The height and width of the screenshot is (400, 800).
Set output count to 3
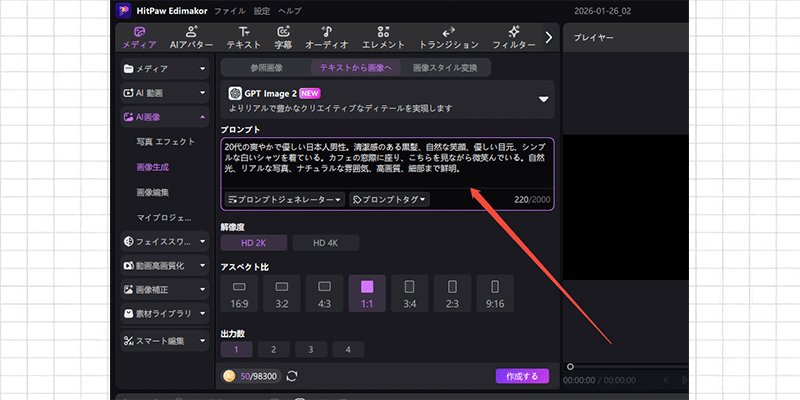[311, 349]
